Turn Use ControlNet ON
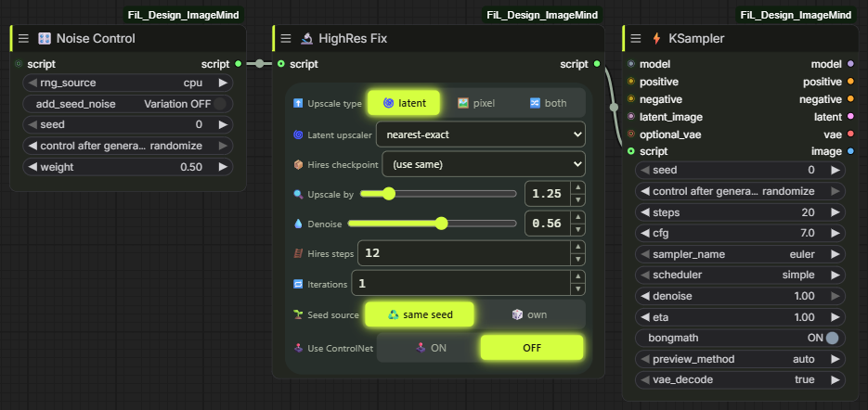Image resolution: width=868 pixels, height=410 pixels. tap(431, 348)
